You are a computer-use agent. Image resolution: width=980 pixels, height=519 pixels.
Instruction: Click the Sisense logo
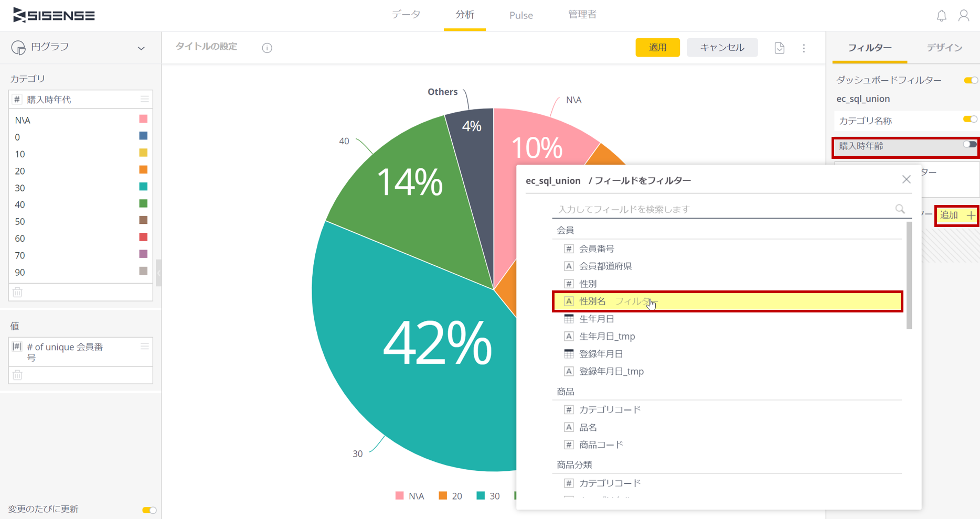point(54,15)
